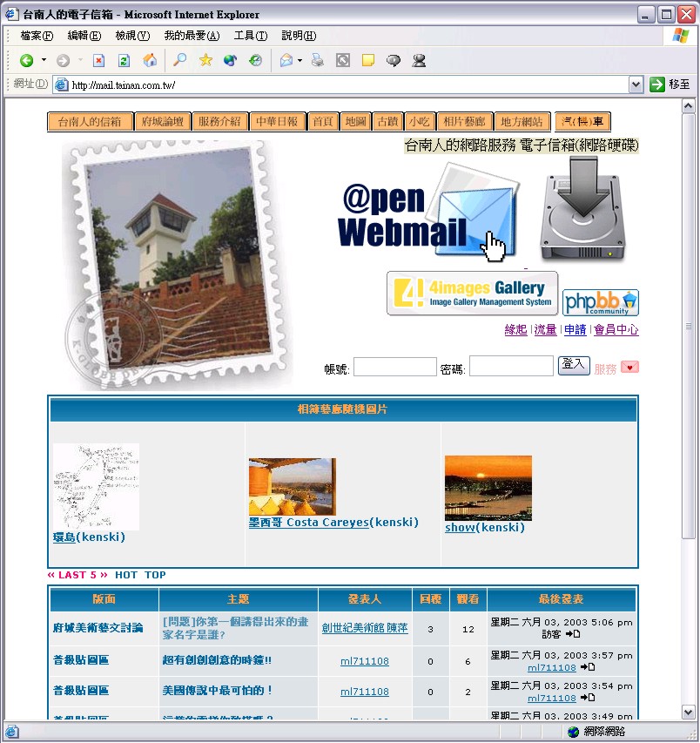Click in the 密碼 password field
The height and width of the screenshot is (743, 700).
tap(511, 366)
